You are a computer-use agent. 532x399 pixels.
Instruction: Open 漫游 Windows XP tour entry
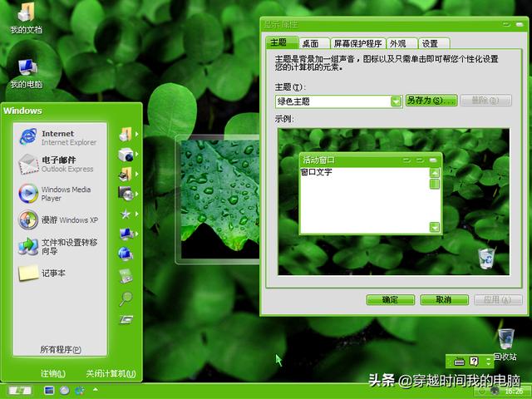[58, 219]
